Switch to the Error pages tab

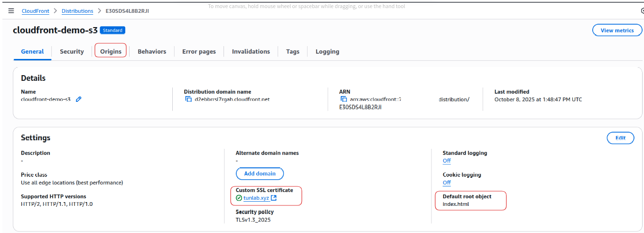click(x=199, y=51)
